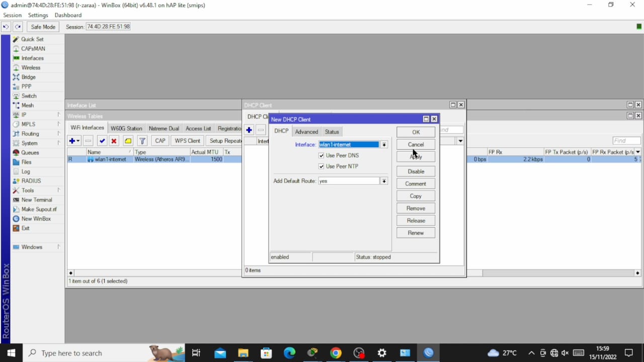Click remove minus icon in Wireless Tables

(88, 141)
